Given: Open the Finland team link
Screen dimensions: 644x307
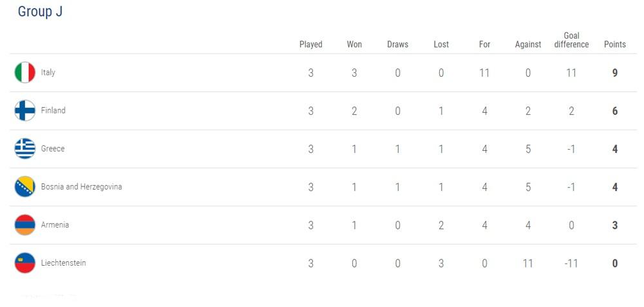Looking at the screenshot, I should coord(53,110).
